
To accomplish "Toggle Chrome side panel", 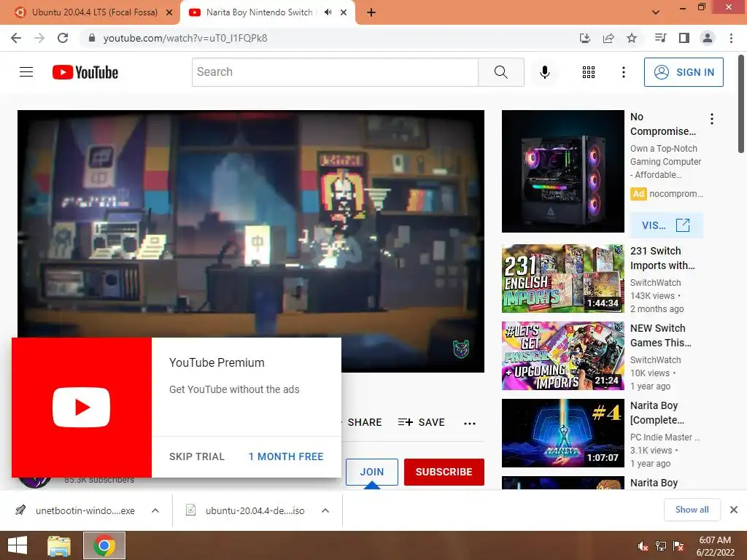I will point(684,38).
